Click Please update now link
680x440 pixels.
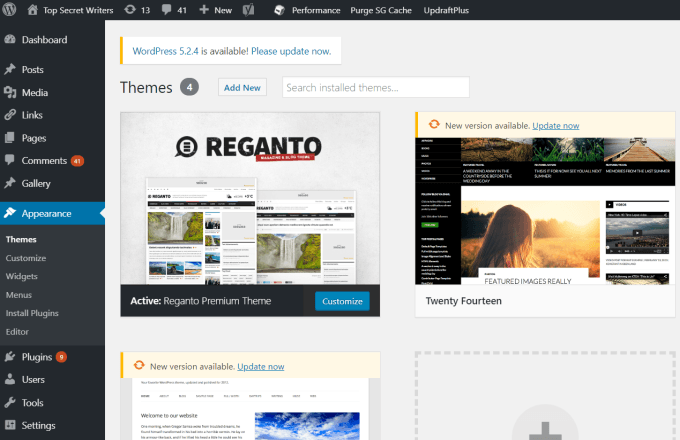click(x=291, y=51)
